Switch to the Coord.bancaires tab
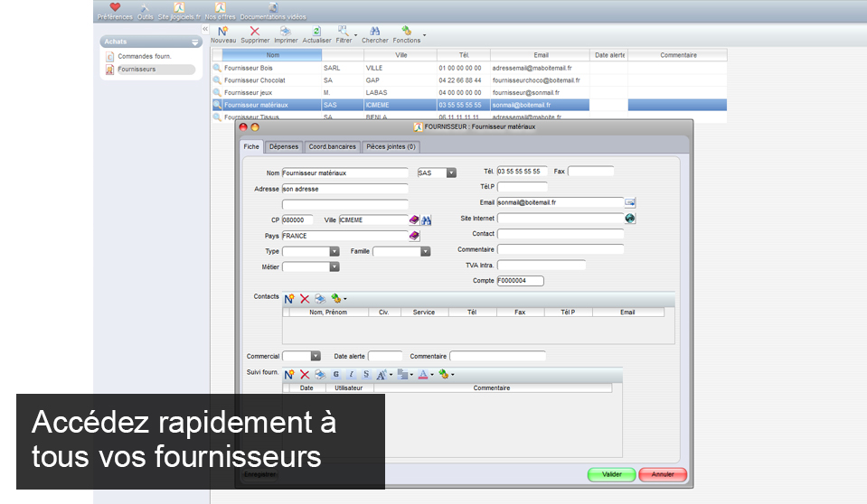 [x=333, y=146]
